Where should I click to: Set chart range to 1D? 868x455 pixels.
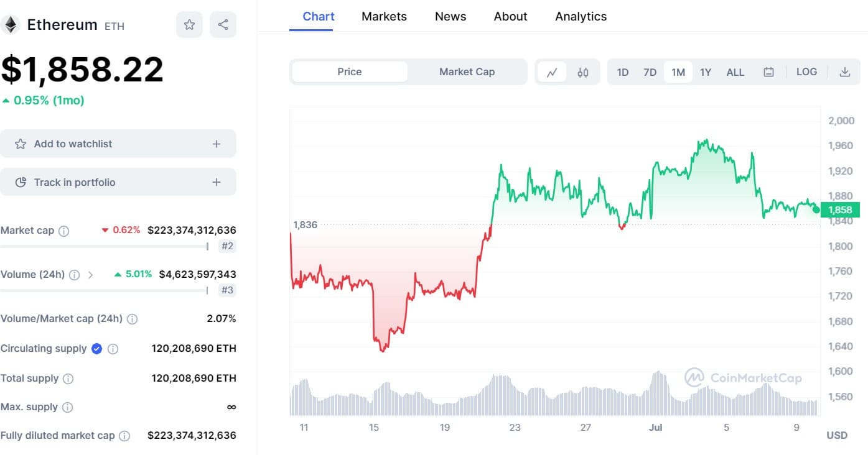622,72
